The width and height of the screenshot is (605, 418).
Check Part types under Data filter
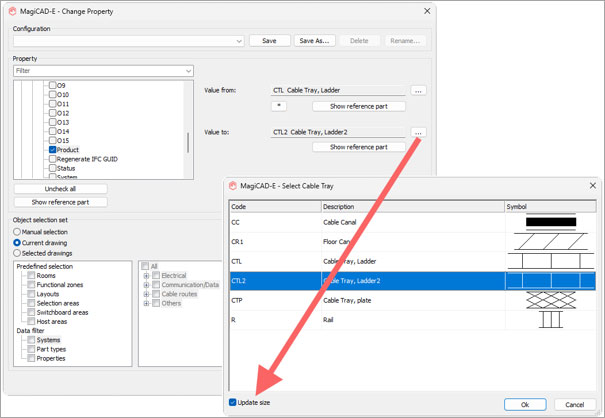point(31,349)
